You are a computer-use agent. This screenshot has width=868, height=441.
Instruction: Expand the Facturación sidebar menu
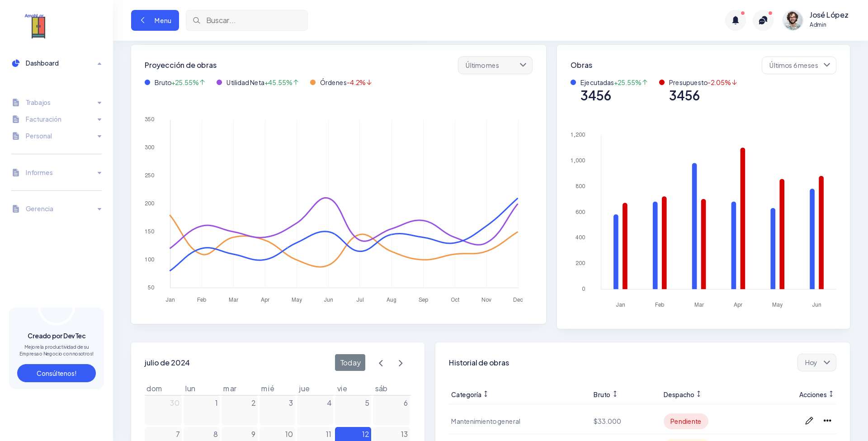click(57, 119)
